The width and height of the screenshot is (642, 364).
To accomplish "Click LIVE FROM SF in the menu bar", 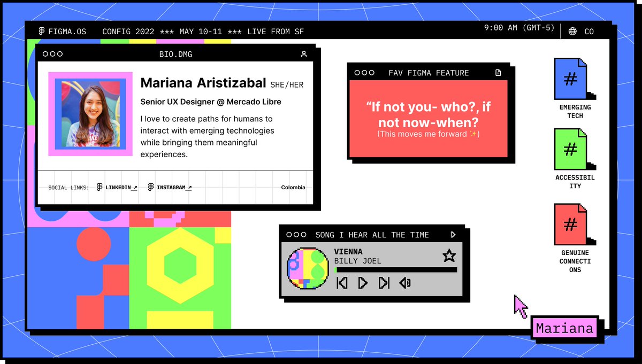I will tap(276, 32).
